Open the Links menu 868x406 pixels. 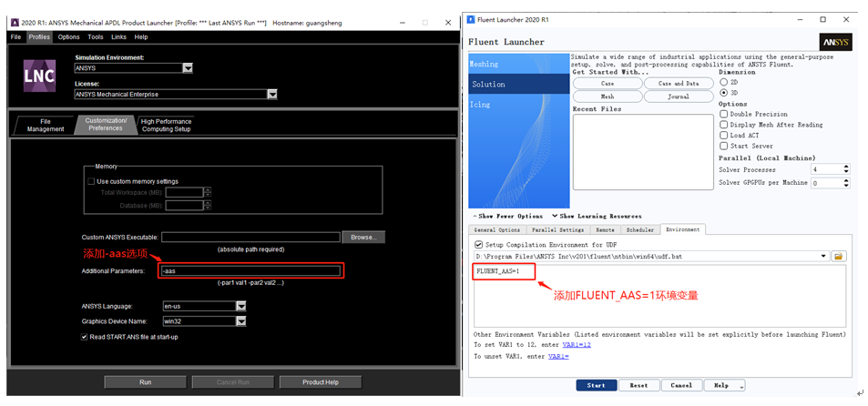point(118,37)
